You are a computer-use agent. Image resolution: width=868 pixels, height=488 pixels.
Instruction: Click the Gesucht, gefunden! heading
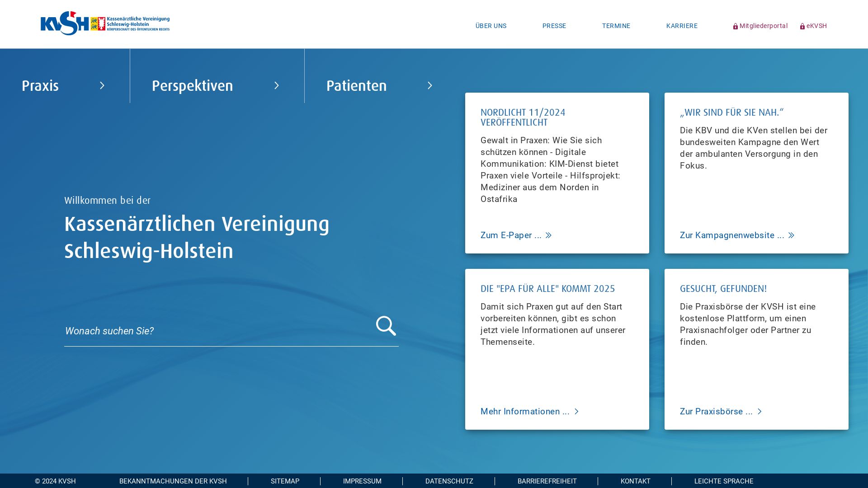pos(723,289)
